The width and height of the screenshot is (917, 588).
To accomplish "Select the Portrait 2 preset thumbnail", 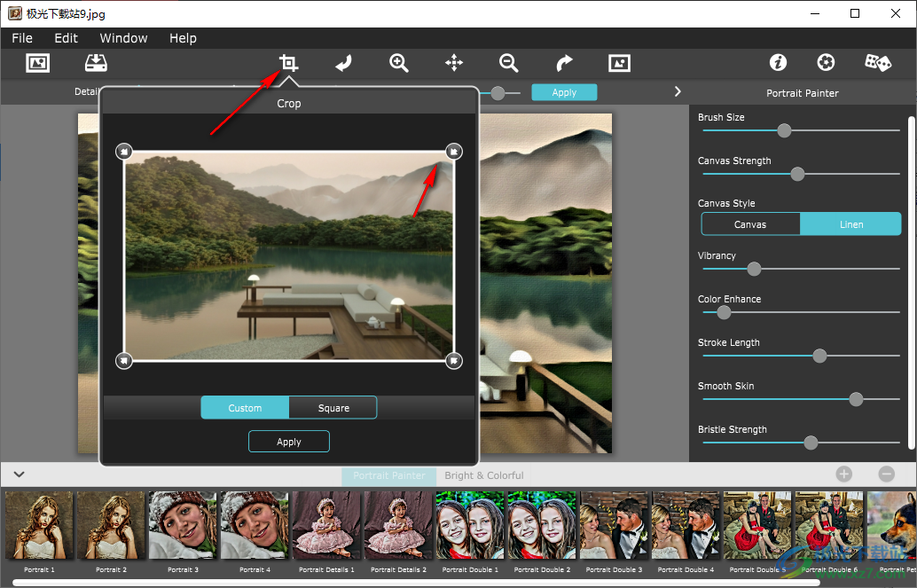I will tap(111, 525).
